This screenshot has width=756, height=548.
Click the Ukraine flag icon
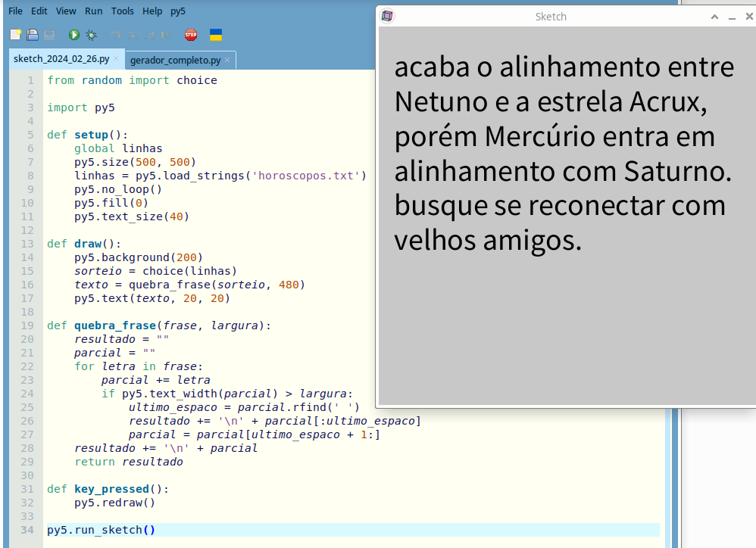pos(215,35)
